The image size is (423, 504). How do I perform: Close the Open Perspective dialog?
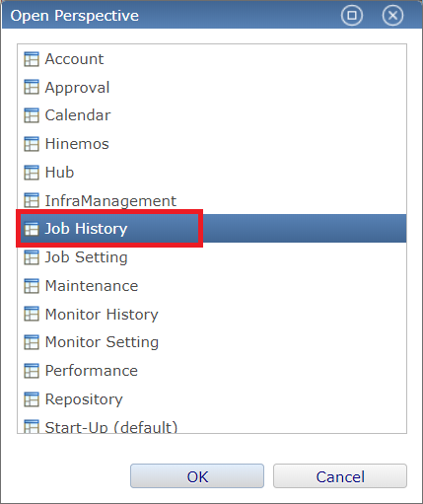pyautogui.click(x=392, y=15)
